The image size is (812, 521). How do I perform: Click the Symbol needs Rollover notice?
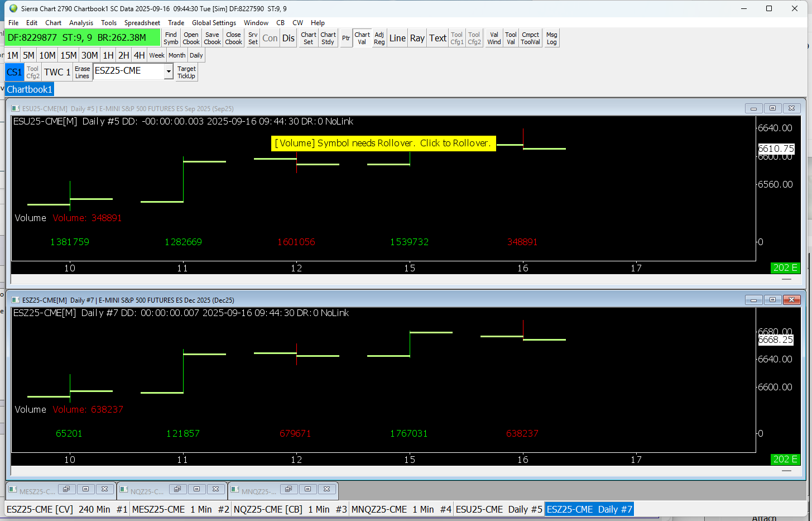383,143
